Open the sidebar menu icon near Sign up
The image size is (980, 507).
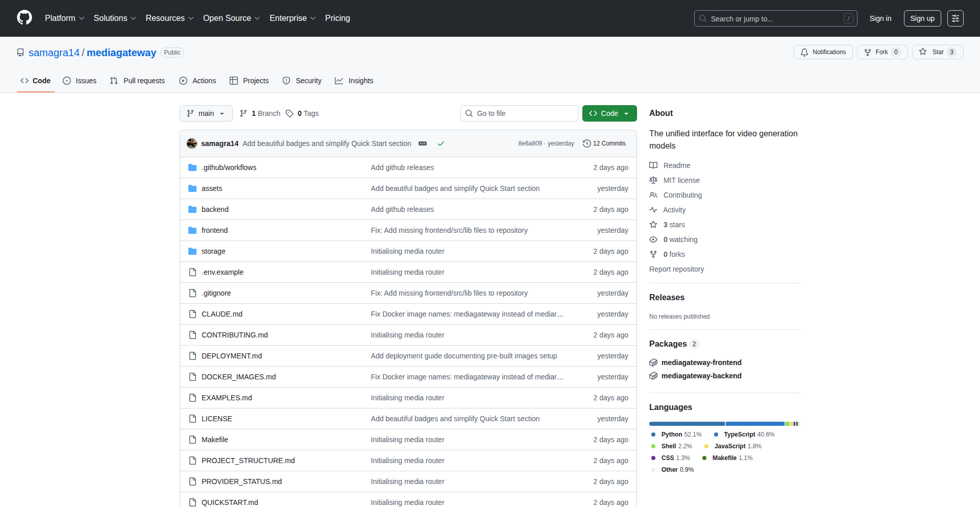tap(955, 18)
